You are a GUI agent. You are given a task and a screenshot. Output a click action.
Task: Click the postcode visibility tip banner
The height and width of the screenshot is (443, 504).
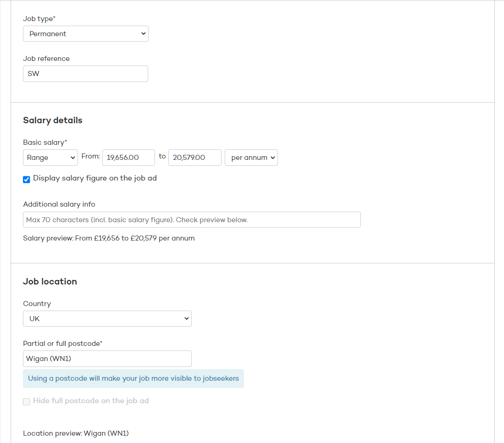point(133,379)
